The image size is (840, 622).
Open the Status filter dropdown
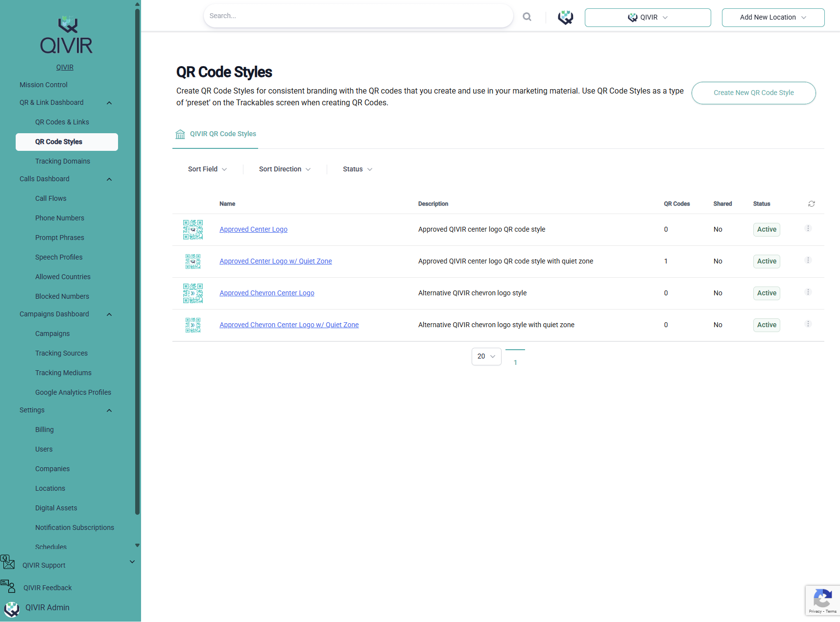(357, 169)
